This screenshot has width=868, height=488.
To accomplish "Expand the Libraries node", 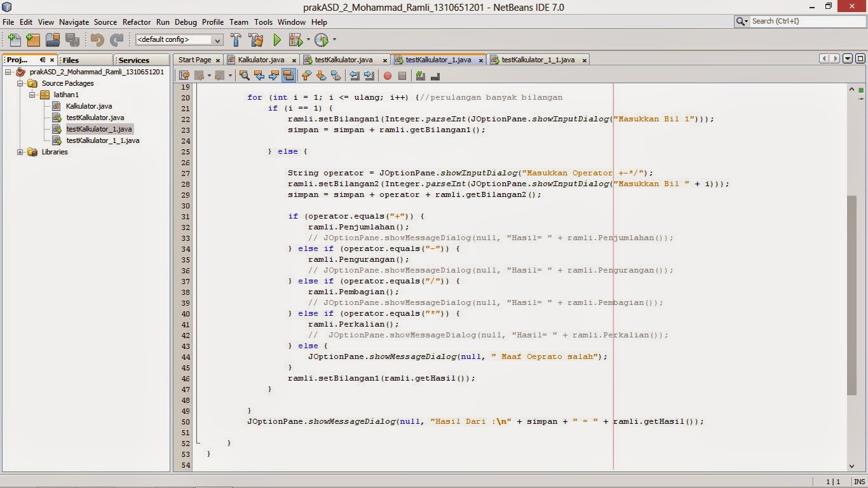I will [x=21, y=152].
